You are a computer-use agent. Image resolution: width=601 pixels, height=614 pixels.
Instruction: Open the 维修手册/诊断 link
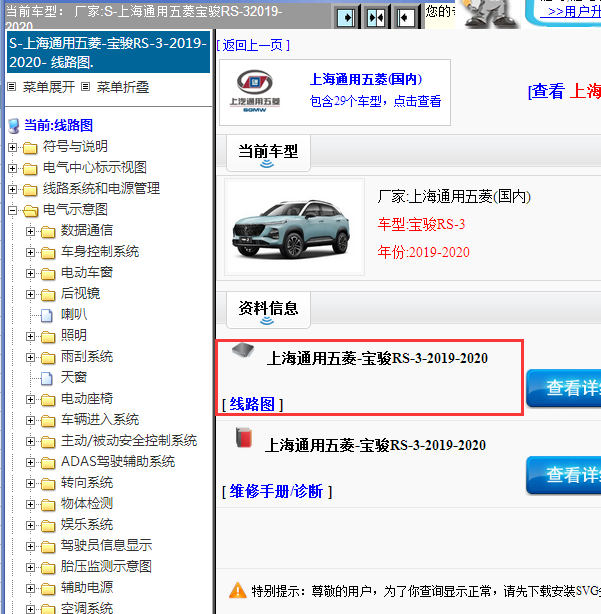pos(276,491)
